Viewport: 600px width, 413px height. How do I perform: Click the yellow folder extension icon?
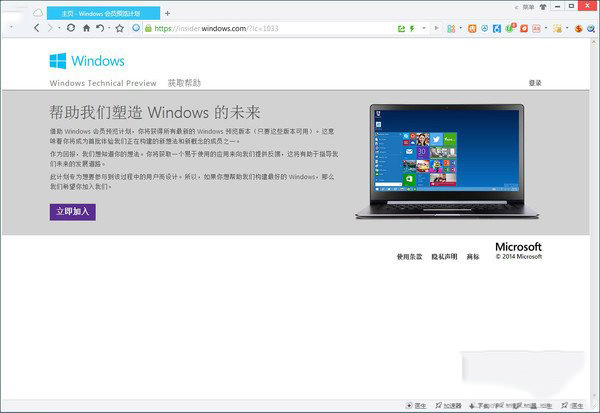558,29
